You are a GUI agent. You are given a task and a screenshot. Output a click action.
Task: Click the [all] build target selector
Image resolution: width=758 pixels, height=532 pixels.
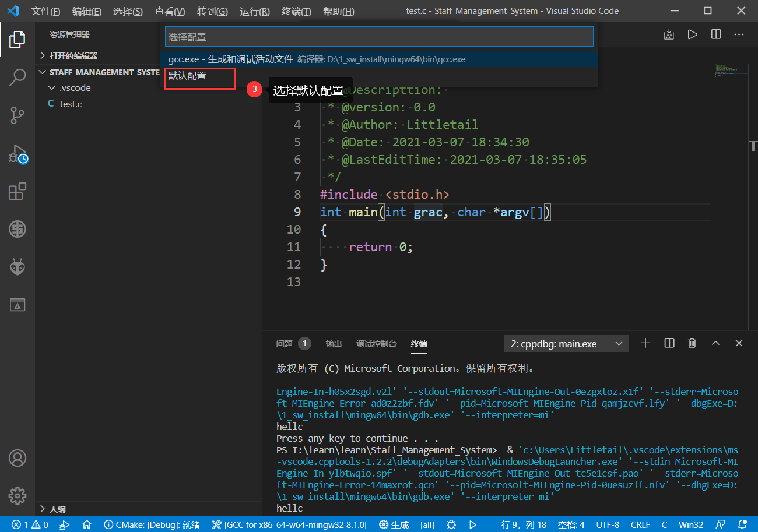coord(427,524)
